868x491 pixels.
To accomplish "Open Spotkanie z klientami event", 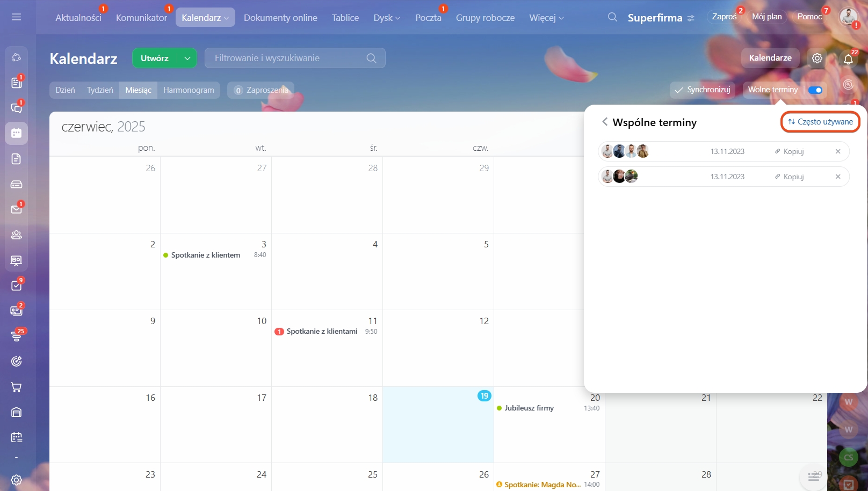I will coord(326,332).
